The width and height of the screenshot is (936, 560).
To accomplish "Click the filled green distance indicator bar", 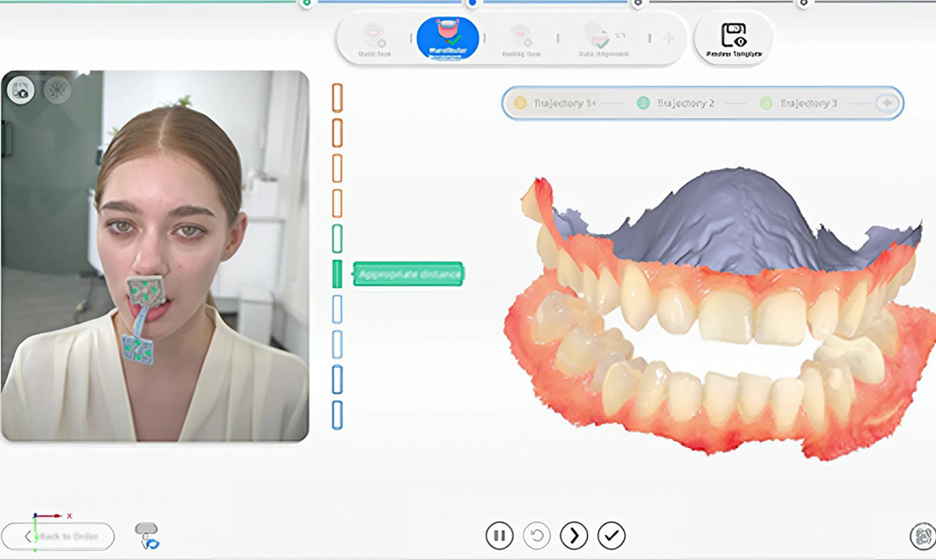I will click(337, 274).
